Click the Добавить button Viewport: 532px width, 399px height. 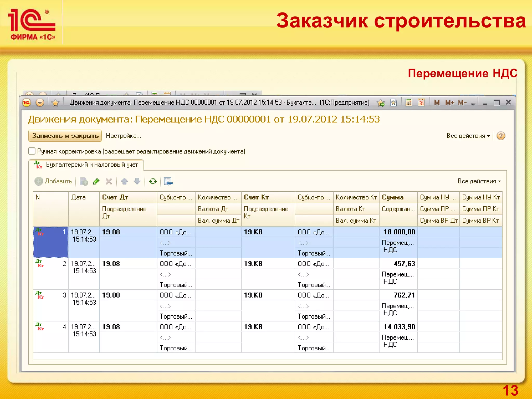[x=53, y=181]
